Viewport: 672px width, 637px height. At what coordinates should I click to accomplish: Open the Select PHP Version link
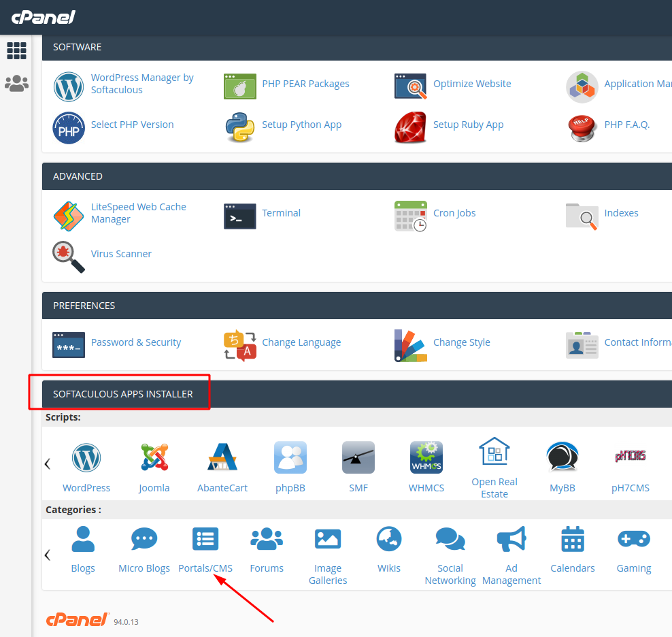click(133, 125)
